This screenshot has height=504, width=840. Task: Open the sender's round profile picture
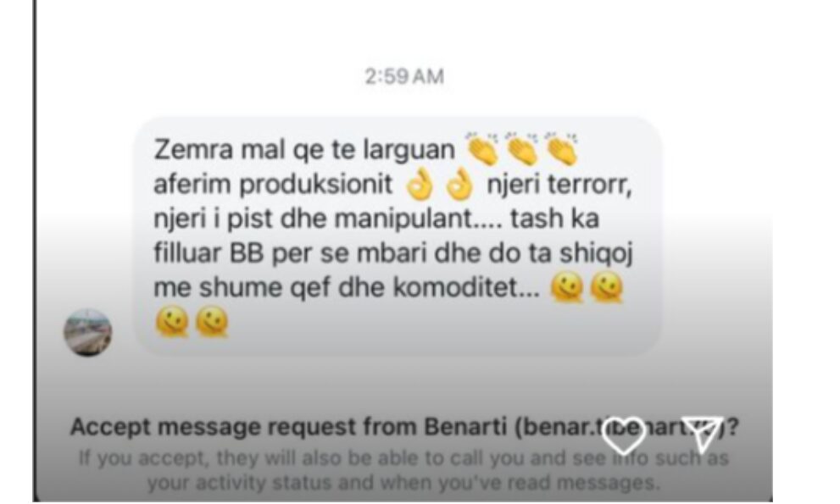pos(88,333)
